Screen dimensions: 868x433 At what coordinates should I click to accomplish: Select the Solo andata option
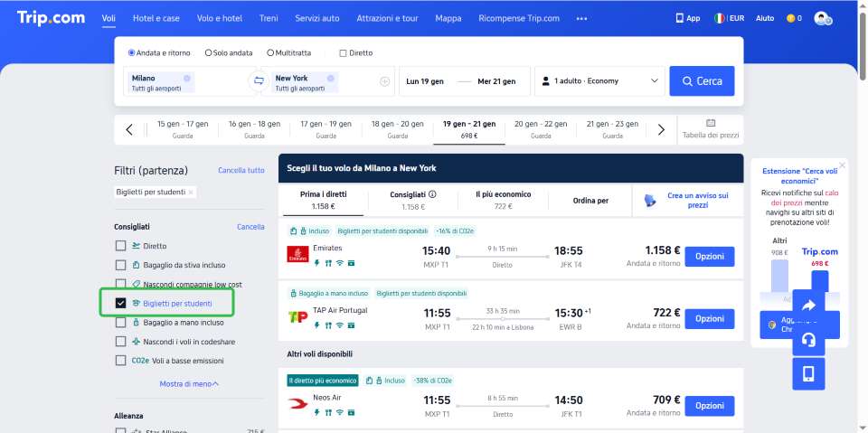pyautogui.click(x=229, y=53)
